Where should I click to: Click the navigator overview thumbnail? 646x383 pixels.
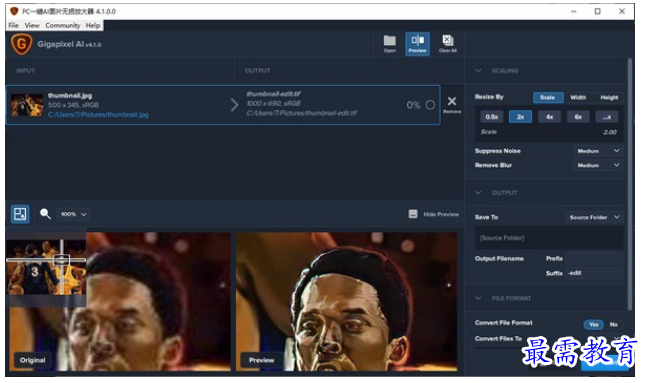(46, 267)
